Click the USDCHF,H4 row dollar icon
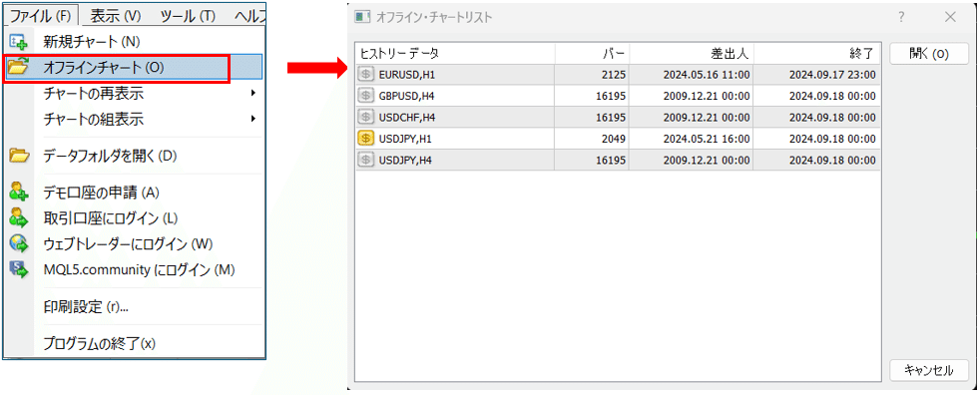Image resolution: width=980 pixels, height=395 pixels. point(365,117)
